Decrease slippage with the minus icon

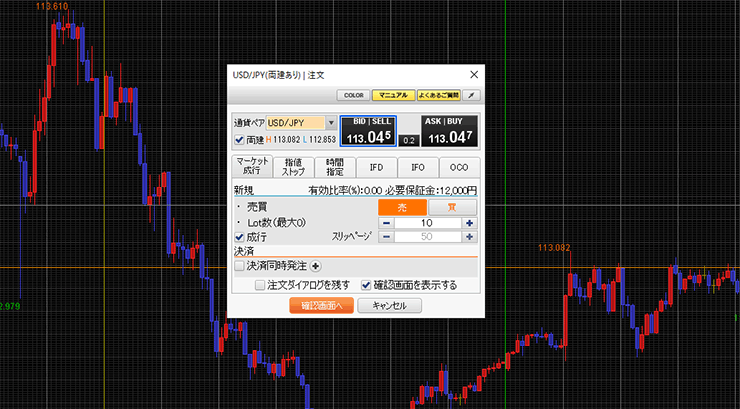point(386,237)
